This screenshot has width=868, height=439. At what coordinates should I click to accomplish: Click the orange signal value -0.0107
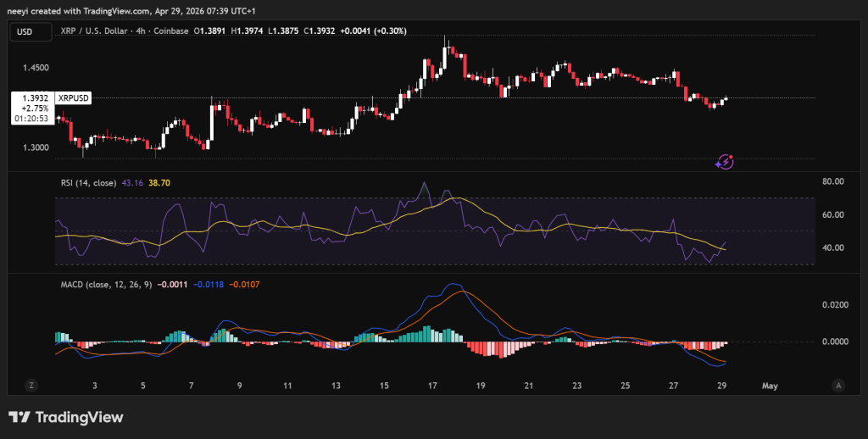click(x=246, y=285)
